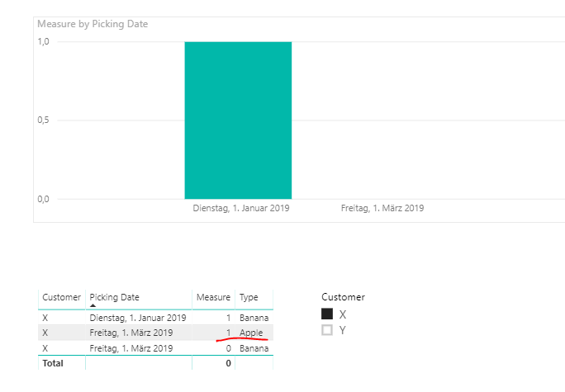Sort table by Picking Date column header
Viewport: 565px width, 392px height.
(114, 297)
